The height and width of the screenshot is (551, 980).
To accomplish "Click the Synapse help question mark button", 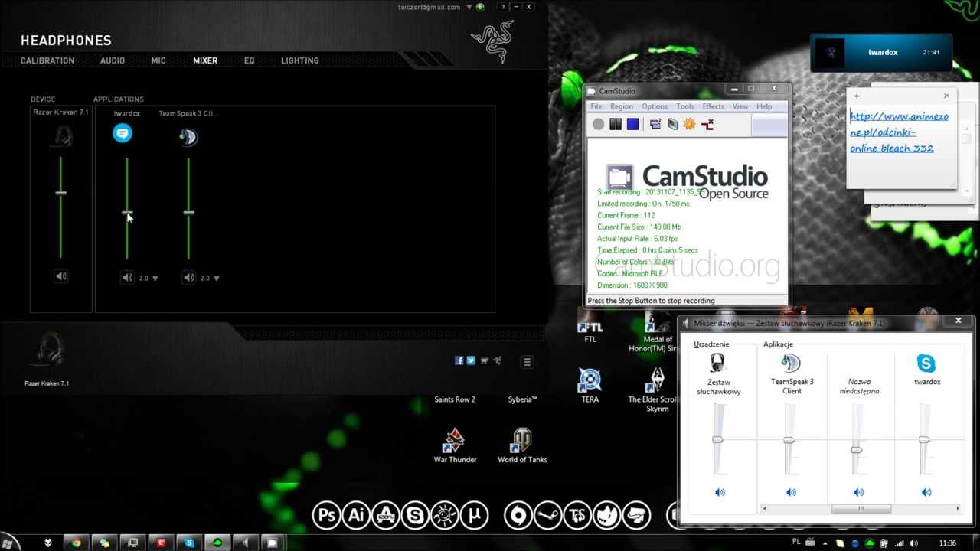I will 503,7.
